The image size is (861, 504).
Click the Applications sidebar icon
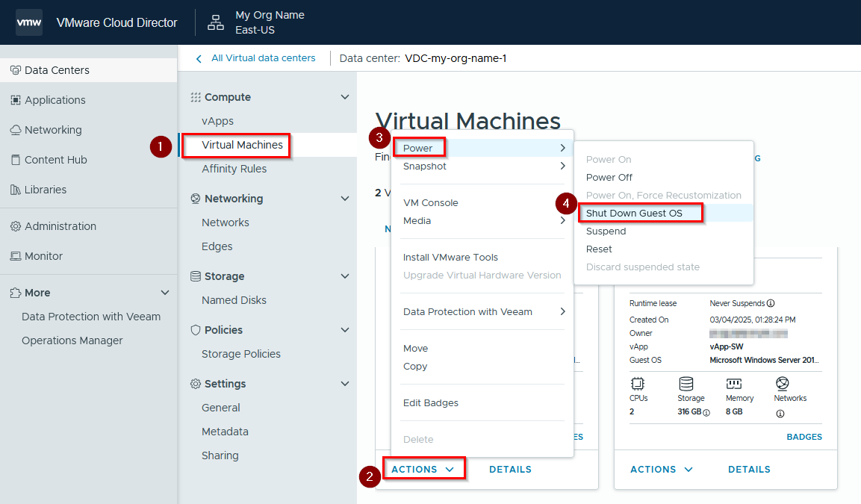(x=16, y=100)
